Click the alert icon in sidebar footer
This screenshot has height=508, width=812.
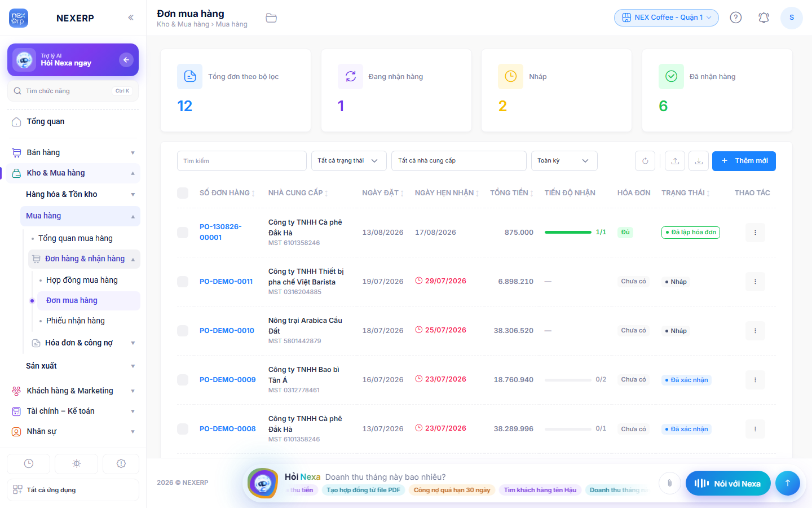[x=121, y=463]
